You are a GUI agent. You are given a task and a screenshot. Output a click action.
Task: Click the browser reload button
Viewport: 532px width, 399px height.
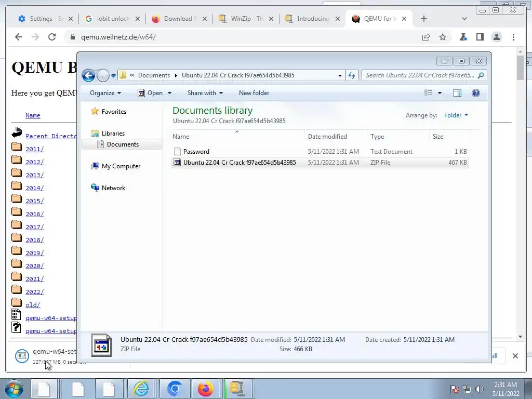click(x=52, y=37)
